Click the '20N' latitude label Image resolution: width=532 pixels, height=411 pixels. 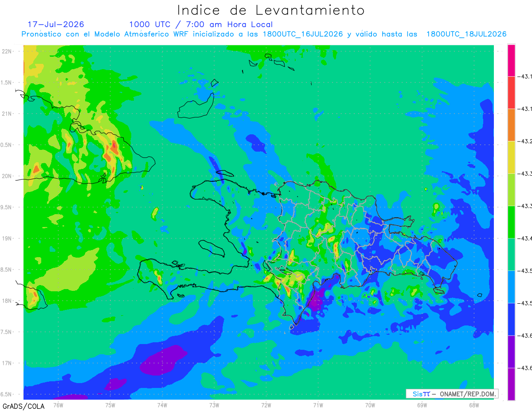point(7,176)
